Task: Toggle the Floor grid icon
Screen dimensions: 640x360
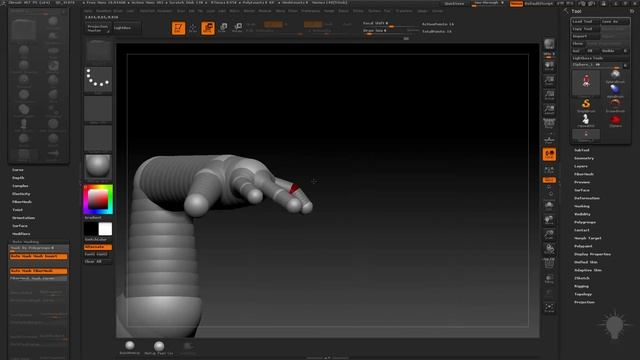Action: click(549, 140)
